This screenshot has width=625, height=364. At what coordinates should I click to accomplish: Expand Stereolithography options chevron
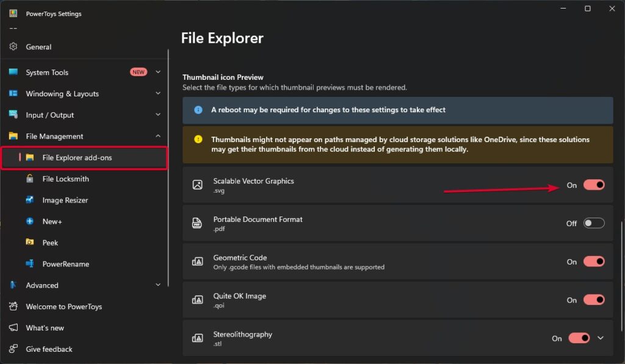tap(601, 338)
